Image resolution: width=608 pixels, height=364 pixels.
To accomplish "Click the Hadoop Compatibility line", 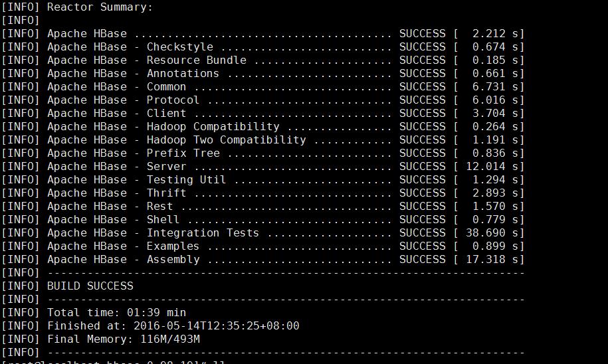I will [x=263, y=126].
